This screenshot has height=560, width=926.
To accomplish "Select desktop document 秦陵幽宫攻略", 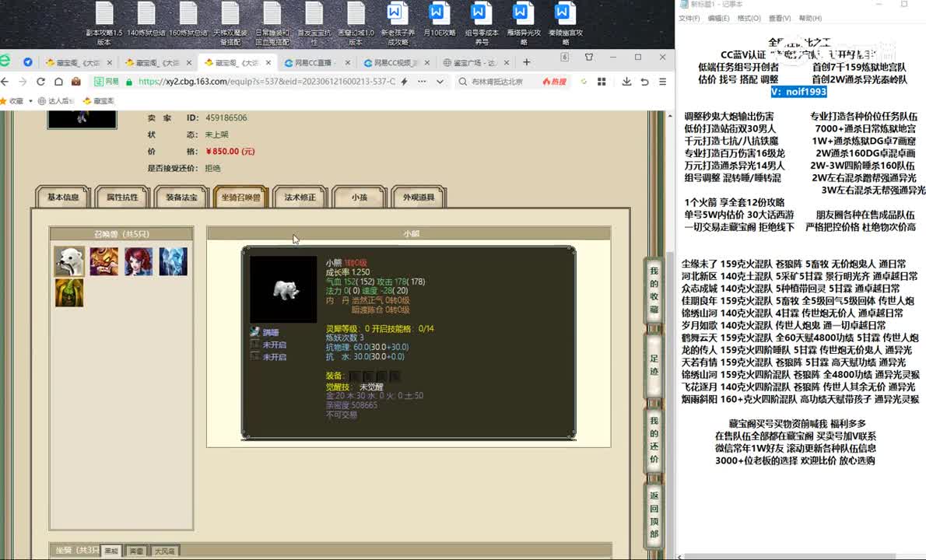I will pyautogui.click(x=565, y=23).
